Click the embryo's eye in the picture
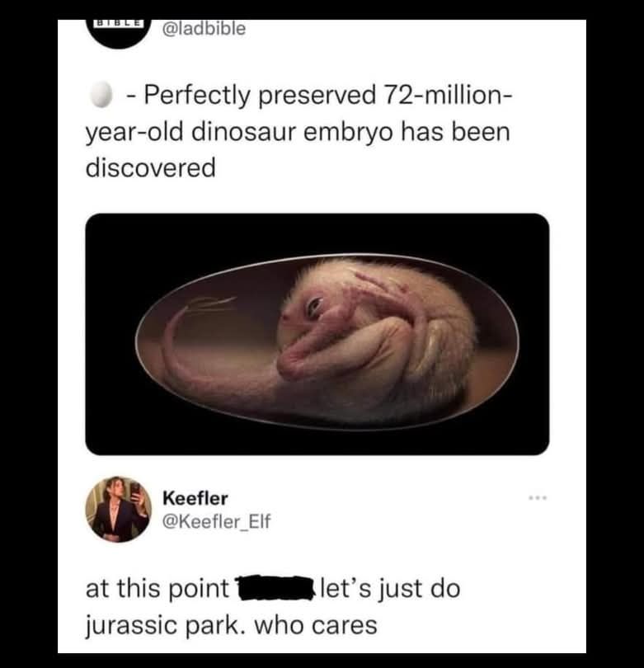 point(315,308)
